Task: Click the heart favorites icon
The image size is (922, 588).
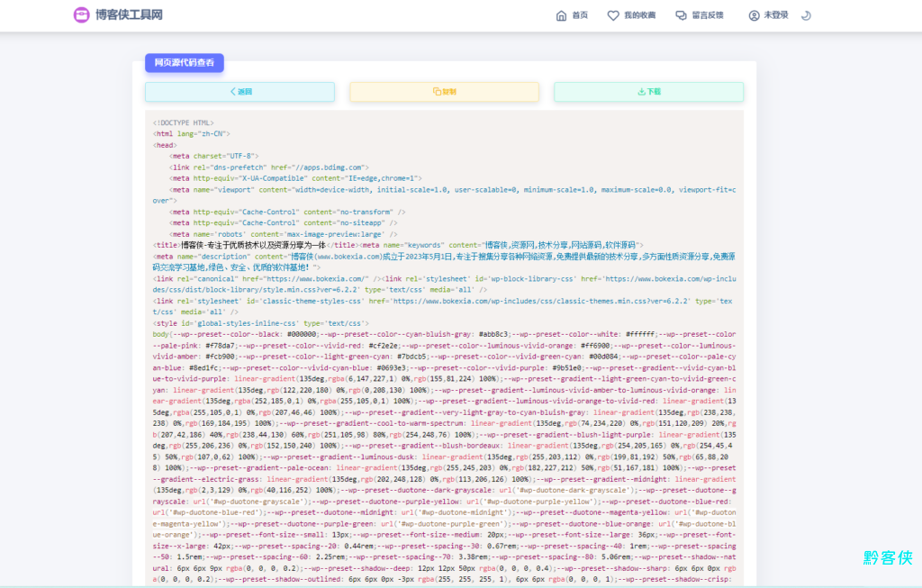Action: click(x=613, y=15)
